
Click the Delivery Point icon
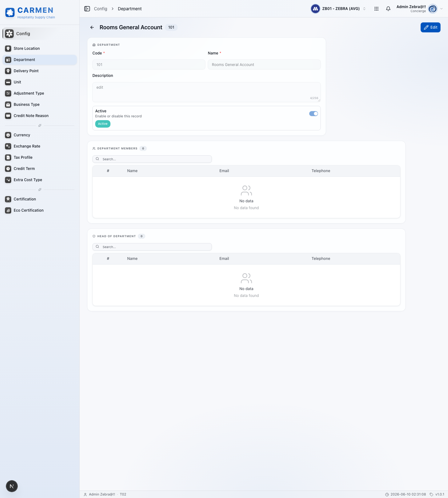coord(8,71)
